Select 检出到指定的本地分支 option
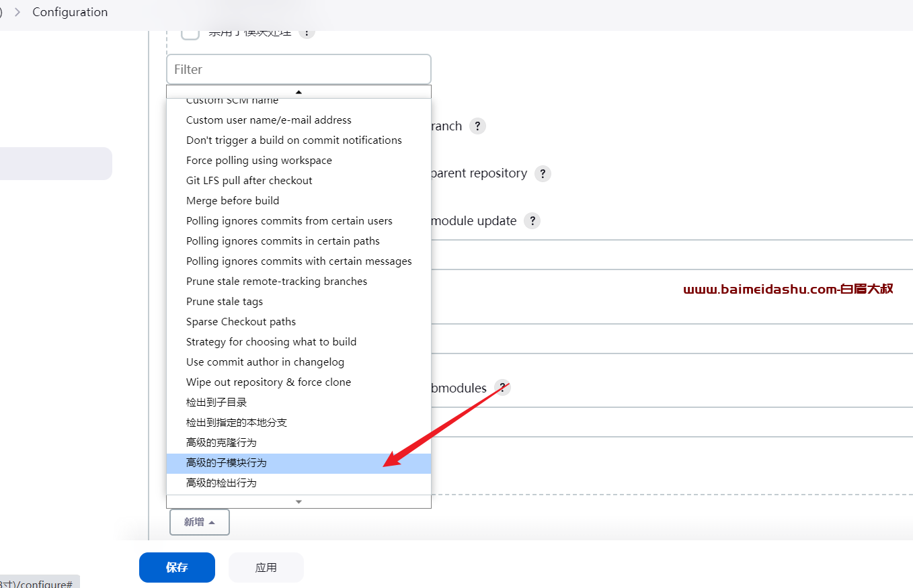913x588 pixels. [299, 423]
